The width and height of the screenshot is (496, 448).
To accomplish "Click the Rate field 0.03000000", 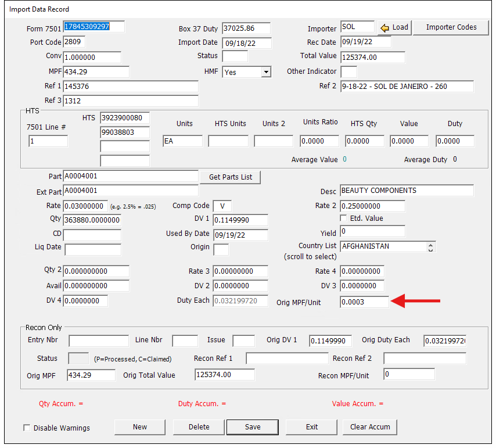I will 86,206.
